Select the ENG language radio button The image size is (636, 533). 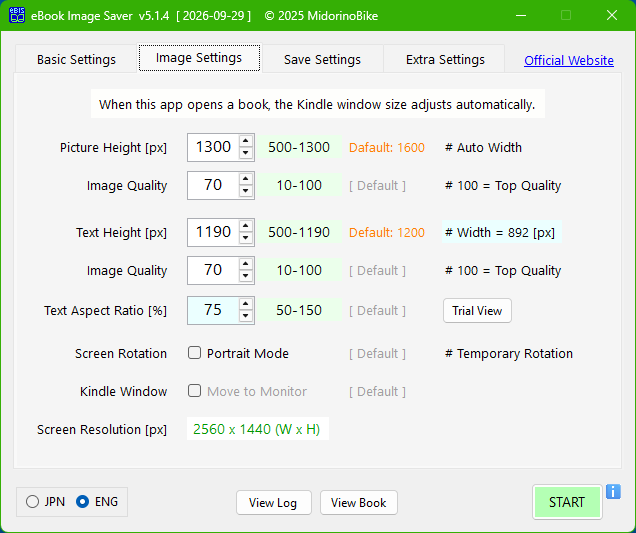coord(82,502)
